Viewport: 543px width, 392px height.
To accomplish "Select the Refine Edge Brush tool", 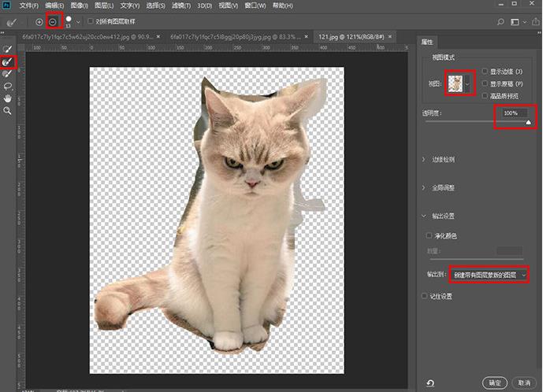I will coord(8,62).
